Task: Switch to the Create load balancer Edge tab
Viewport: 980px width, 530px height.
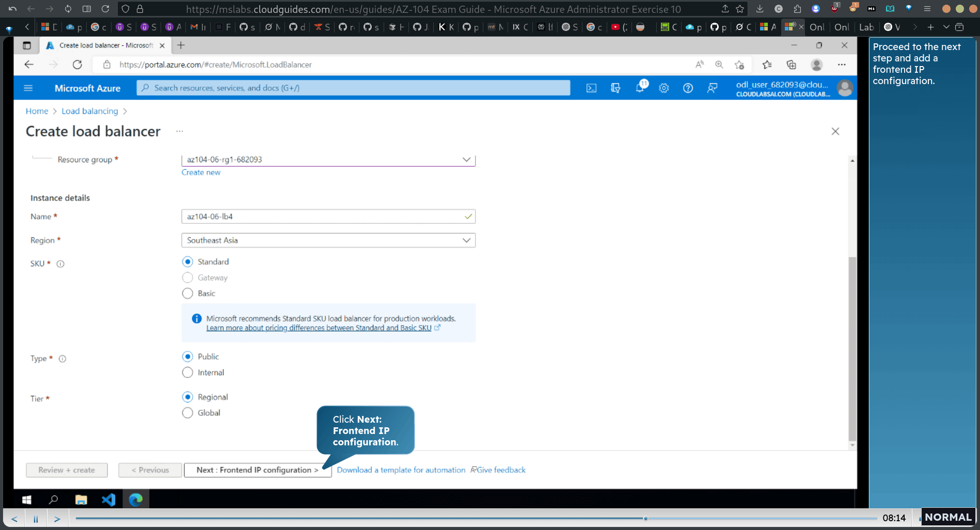Action: coord(105,45)
